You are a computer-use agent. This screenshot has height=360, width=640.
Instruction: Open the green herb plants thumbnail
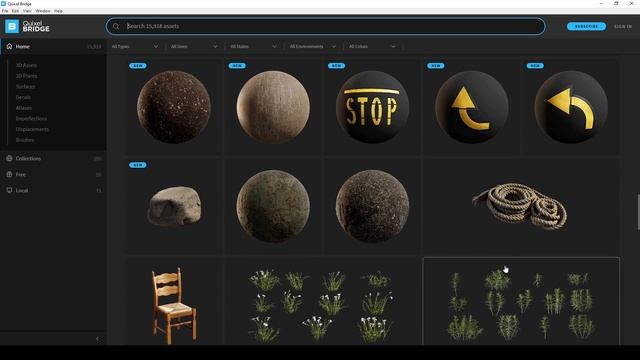(x=521, y=301)
